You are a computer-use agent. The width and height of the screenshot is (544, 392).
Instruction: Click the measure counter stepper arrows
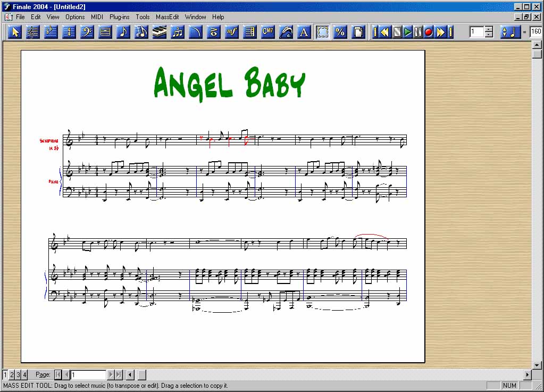(x=489, y=32)
